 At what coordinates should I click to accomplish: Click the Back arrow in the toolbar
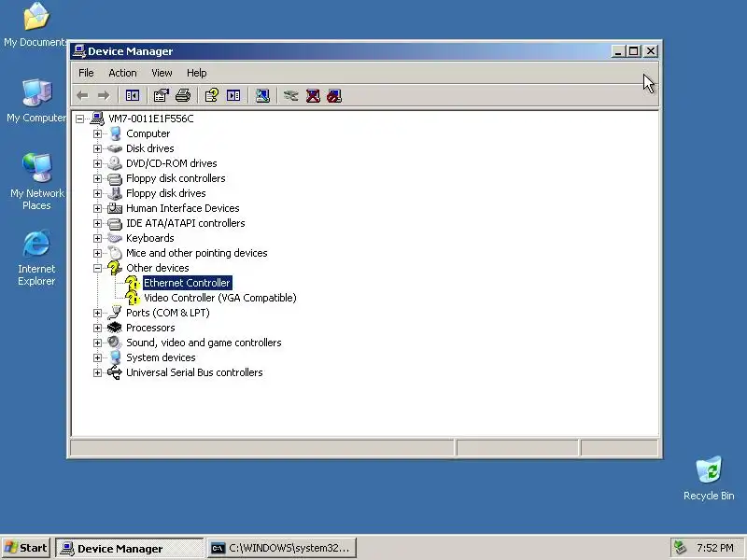coord(82,96)
